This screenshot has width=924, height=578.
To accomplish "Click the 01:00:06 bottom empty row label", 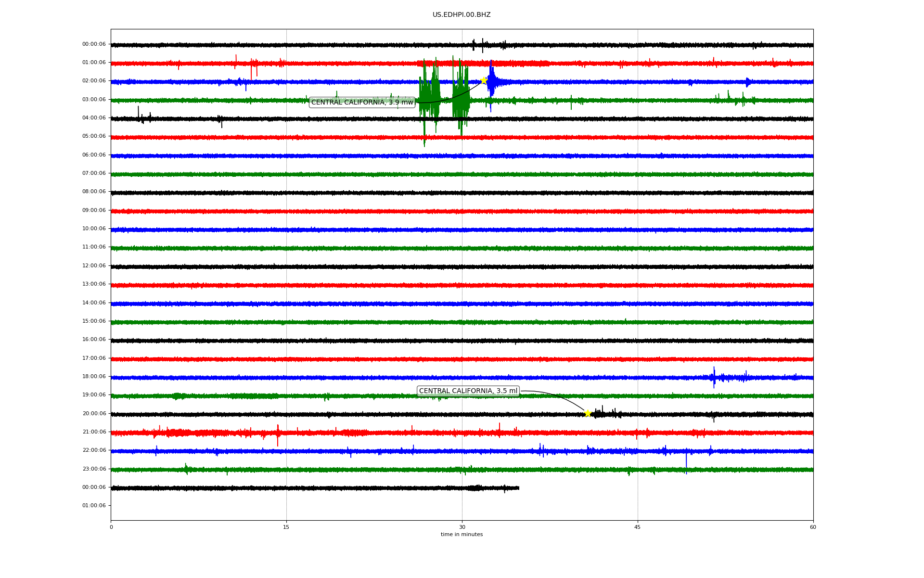I will tap(94, 506).
